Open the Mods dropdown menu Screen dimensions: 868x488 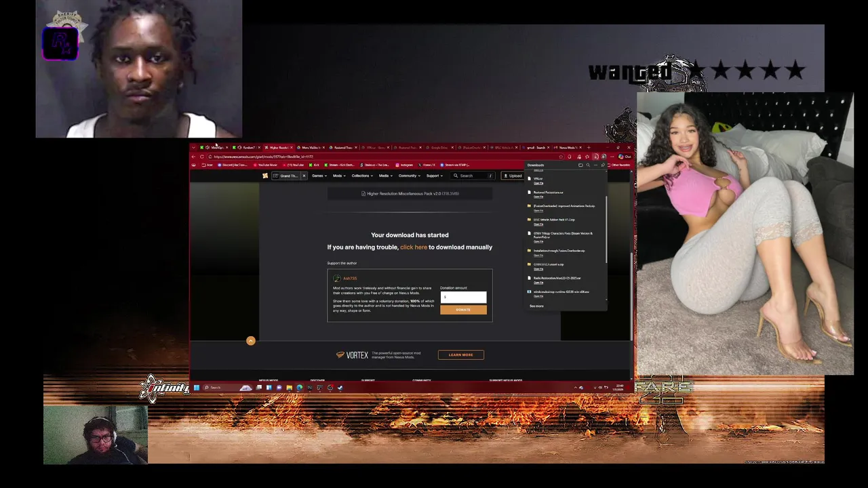coord(339,176)
